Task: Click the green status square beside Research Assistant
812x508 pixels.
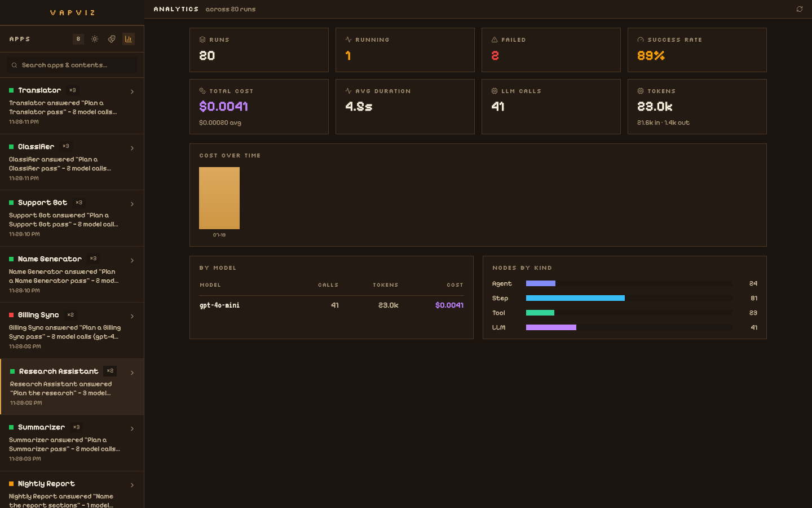Action: [x=12, y=371]
